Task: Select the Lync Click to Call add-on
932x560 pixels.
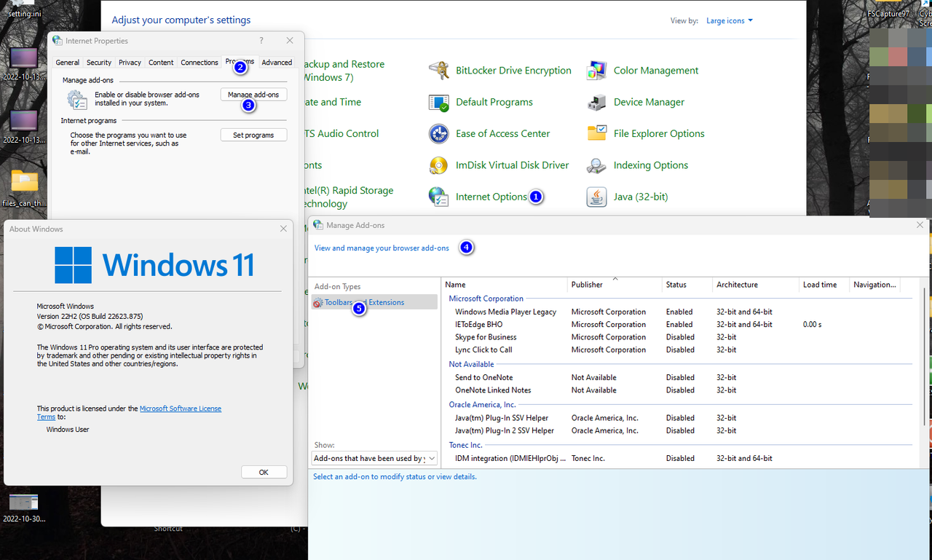Action: (483, 350)
